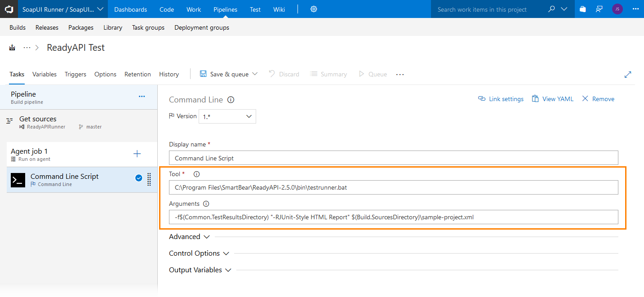Open the Version dropdown showing 1.*

pos(227,116)
